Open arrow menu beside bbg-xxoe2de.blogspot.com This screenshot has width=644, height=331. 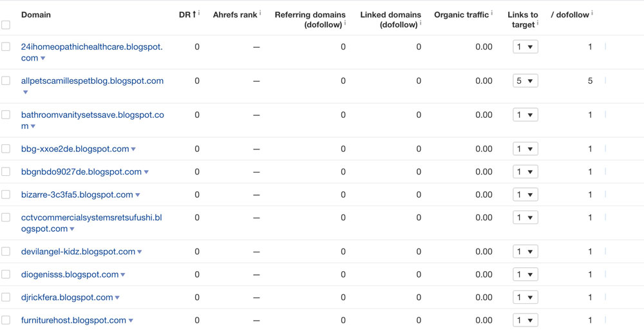click(x=133, y=149)
